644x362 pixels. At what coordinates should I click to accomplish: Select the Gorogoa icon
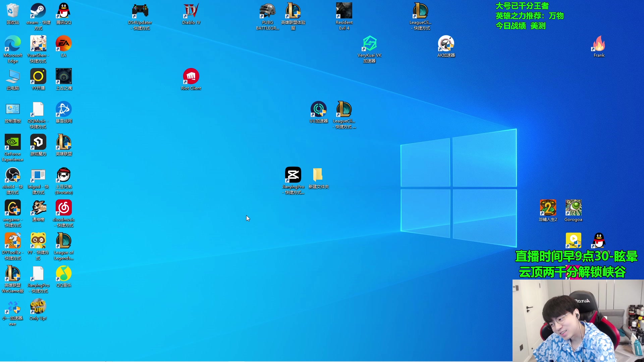click(x=574, y=211)
